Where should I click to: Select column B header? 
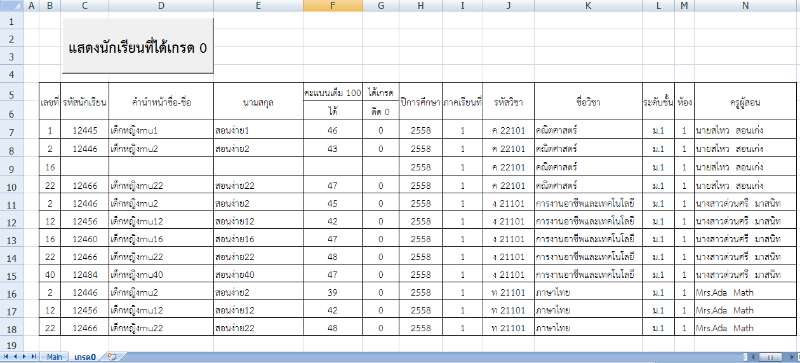tap(50, 6)
